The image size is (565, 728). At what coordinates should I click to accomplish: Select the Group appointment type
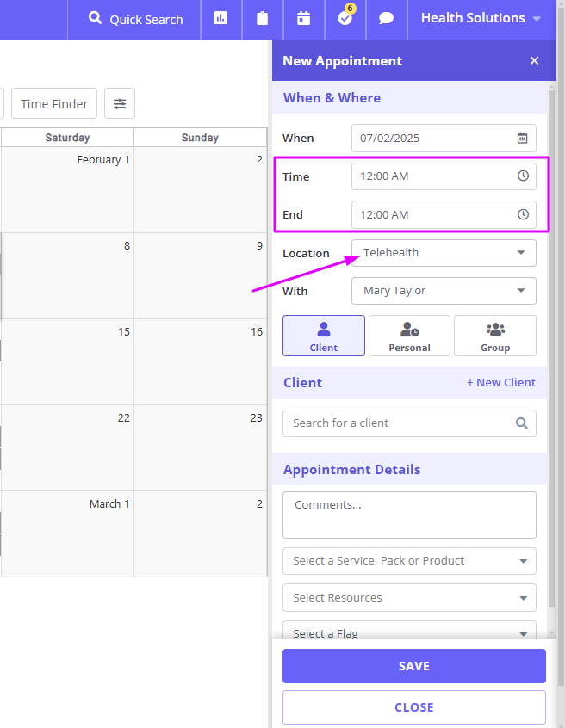[495, 336]
